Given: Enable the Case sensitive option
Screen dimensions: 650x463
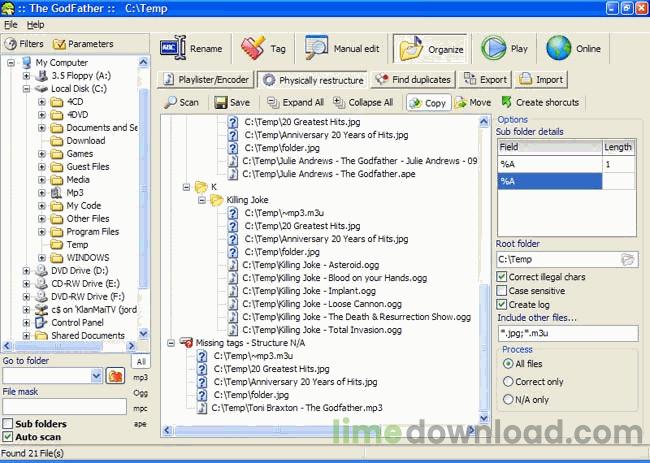Looking at the screenshot, I should tap(502, 291).
